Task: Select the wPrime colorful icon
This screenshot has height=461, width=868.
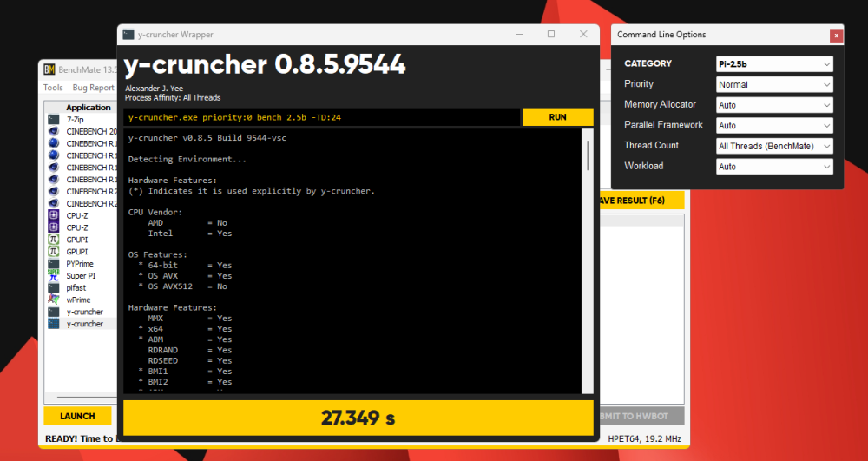Action: tap(53, 300)
